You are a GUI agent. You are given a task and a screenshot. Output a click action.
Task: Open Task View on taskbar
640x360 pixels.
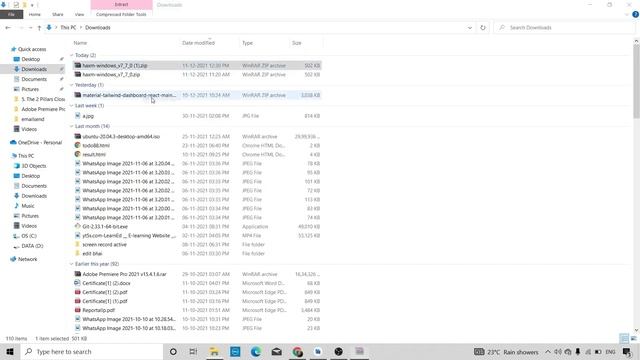point(193,351)
